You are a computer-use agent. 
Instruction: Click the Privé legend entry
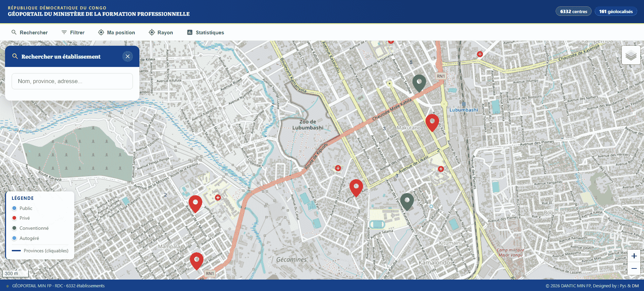[21, 218]
